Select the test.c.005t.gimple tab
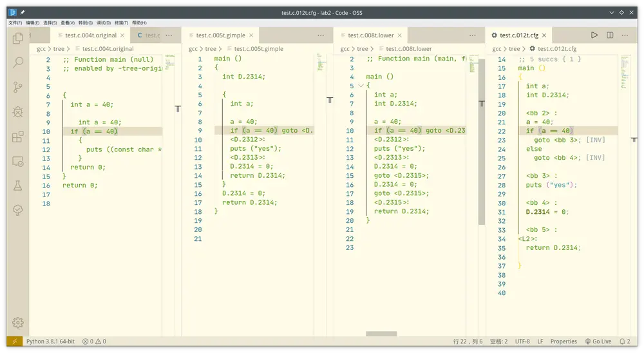Image resolution: width=644 pixels, height=353 pixels. click(220, 35)
